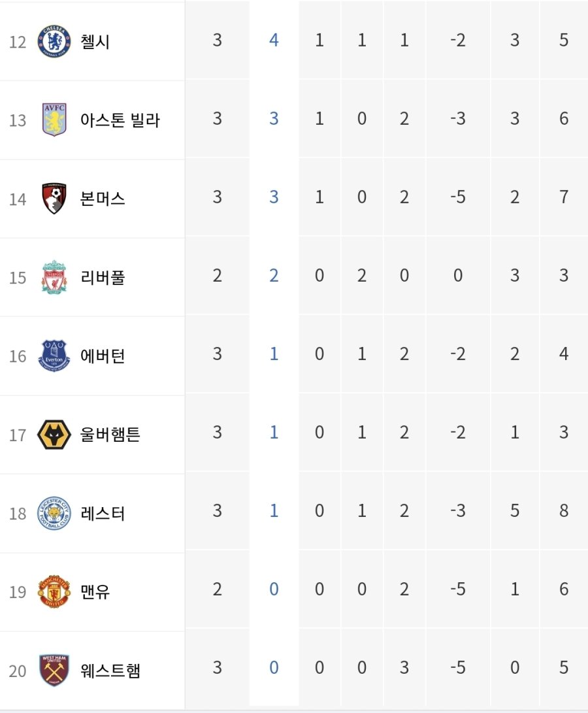Click the West Ham crest icon
The height and width of the screenshot is (713, 588).
[54, 670]
